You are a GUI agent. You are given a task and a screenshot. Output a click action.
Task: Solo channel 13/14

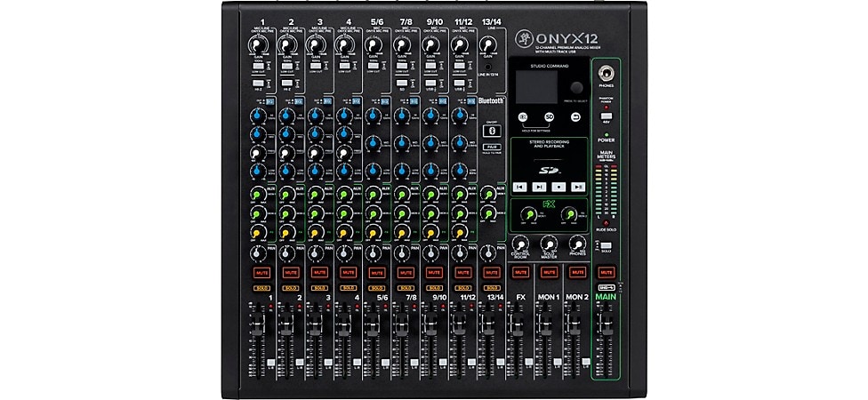(x=492, y=288)
